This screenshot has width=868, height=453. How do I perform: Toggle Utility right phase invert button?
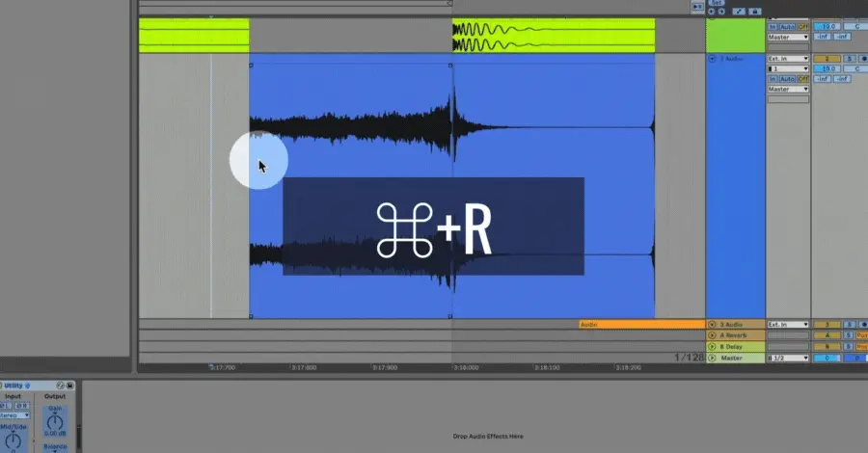(x=21, y=406)
